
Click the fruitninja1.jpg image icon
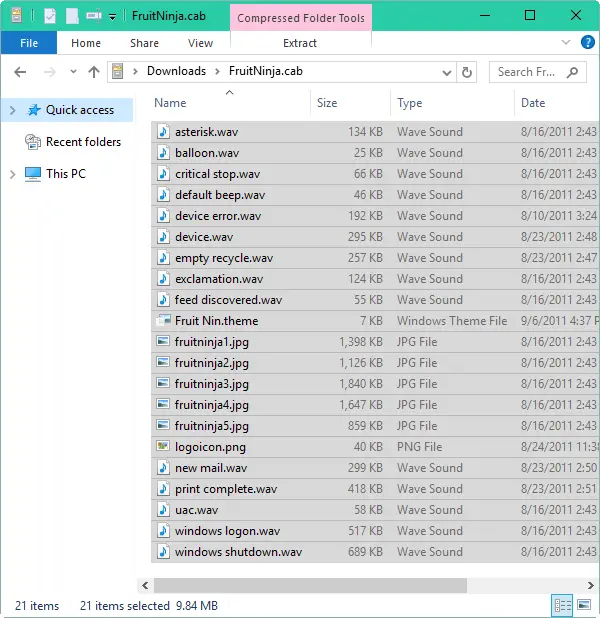tap(163, 341)
